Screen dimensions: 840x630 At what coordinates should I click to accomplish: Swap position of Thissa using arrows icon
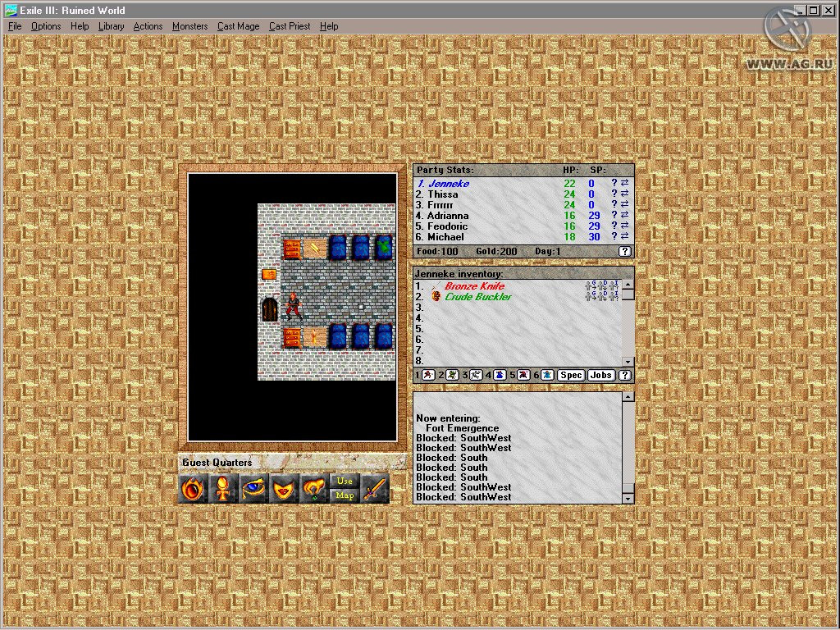[624, 194]
